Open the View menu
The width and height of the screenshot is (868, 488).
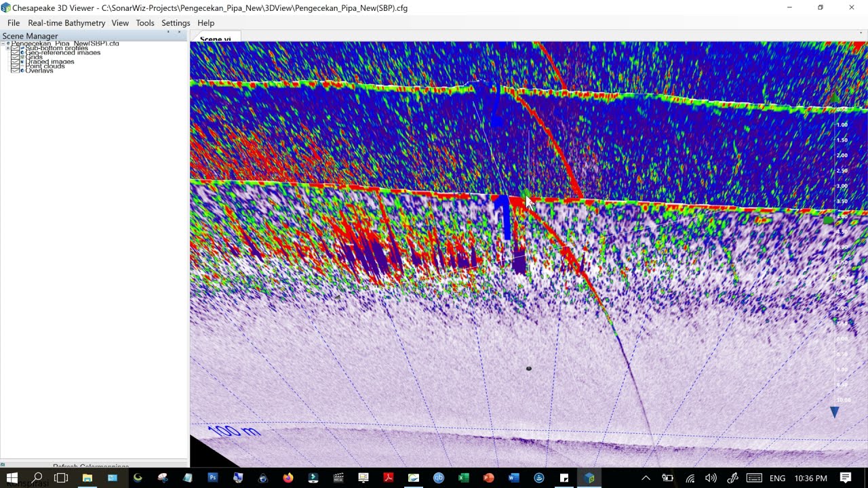120,23
